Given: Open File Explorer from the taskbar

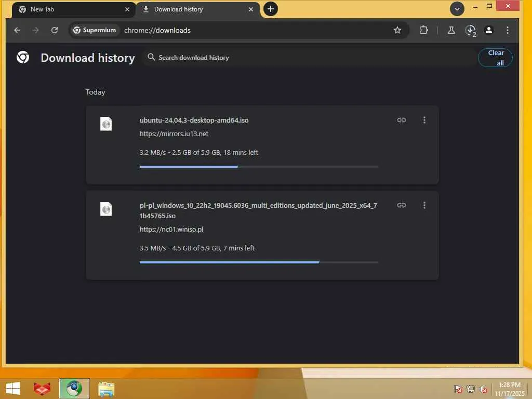Looking at the screenshot, I should (106, 389).
